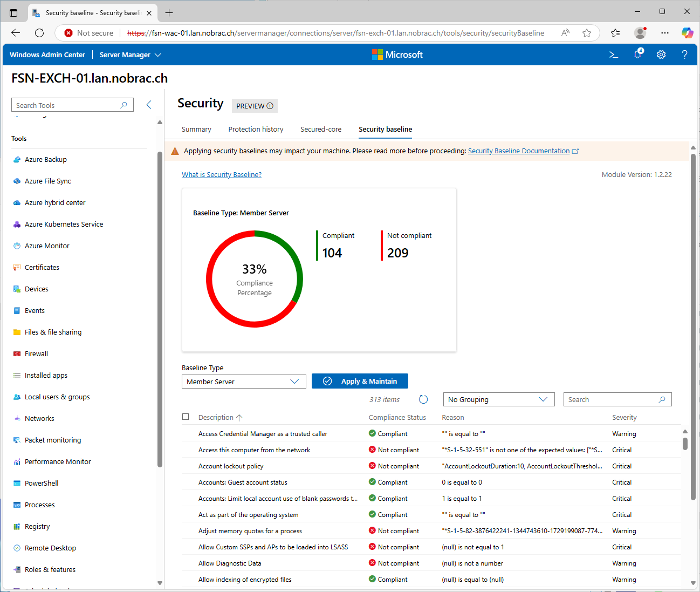Open the Azure hybrid center icon
The height and width of the screenshot is (592, 700).
point(17,203)
